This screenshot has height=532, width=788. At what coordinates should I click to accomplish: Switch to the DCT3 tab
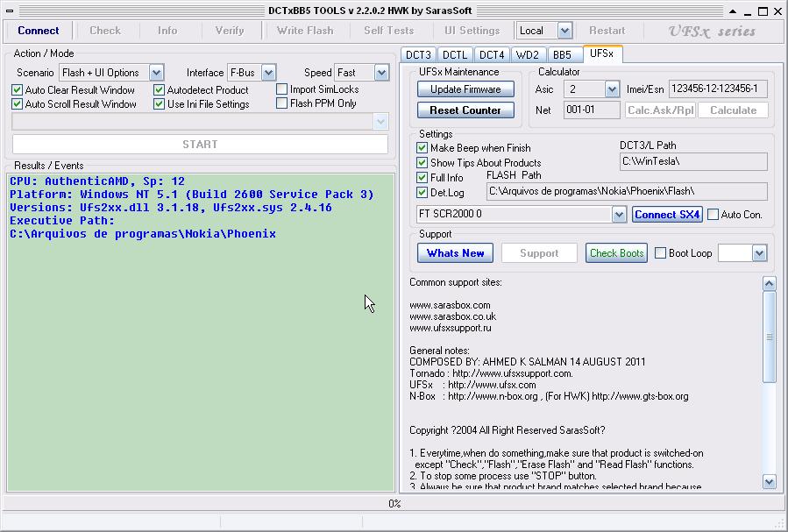418,54
